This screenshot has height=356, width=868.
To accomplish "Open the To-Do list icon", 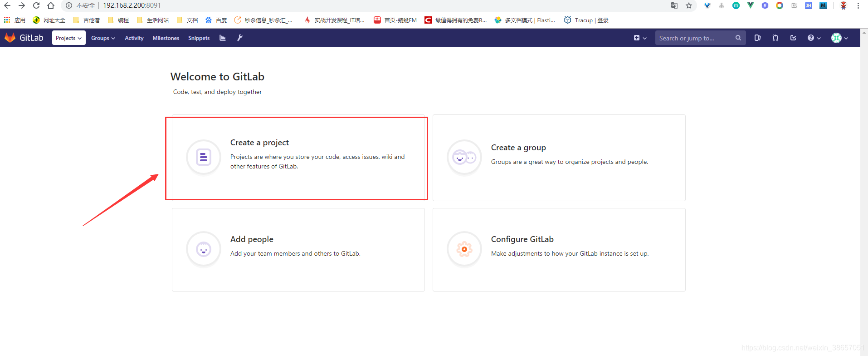I will coord(793,38).
